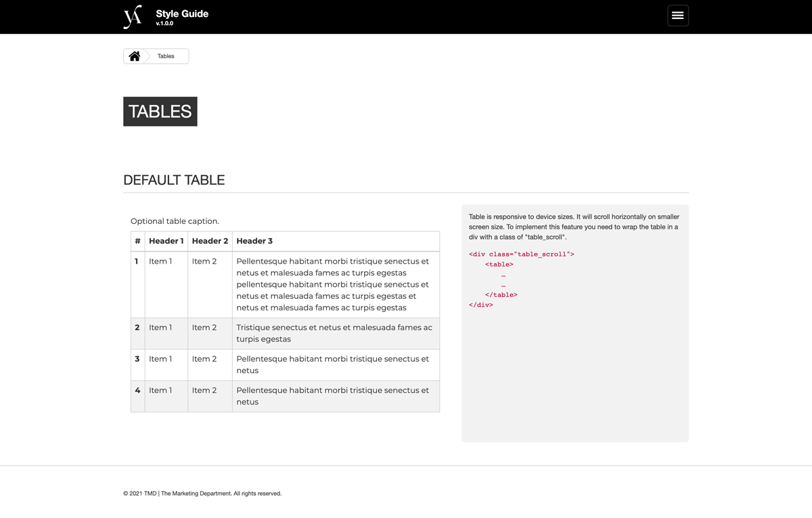This screenshot has height=518, width=812.
Task: Click the # column header
Action: tap(137, 241)
